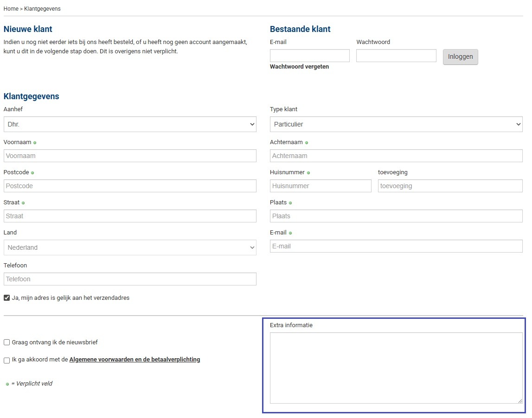Focus the Huisnummer input field
The width and height of the screenshot is (532, 418).
(x=320, y=186)
